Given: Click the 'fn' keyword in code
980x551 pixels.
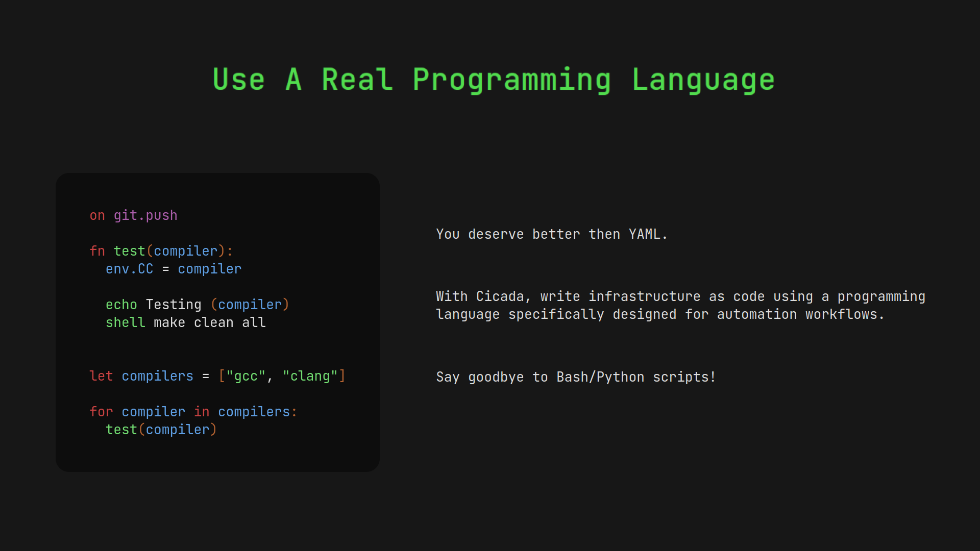Looking at the screenshot, I should (97, 251).
